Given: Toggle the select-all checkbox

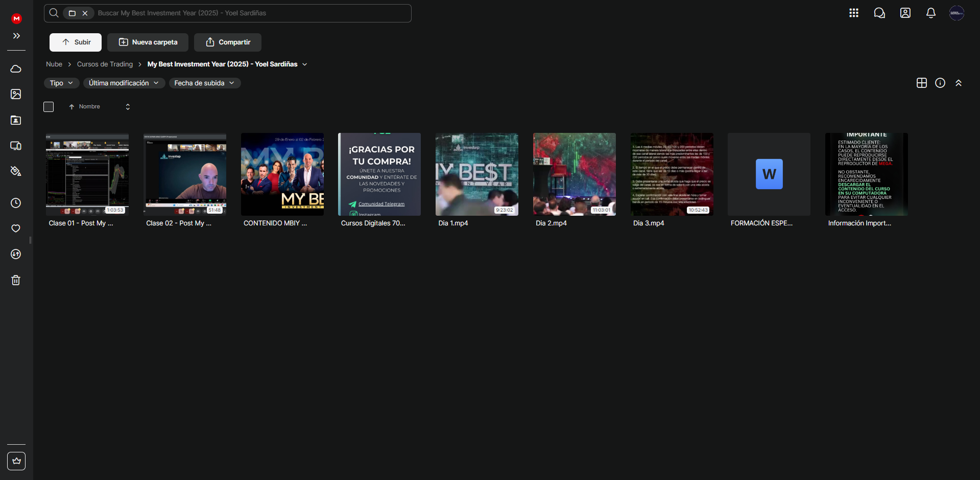Looking at the screenshot, I should coord(49,107).
